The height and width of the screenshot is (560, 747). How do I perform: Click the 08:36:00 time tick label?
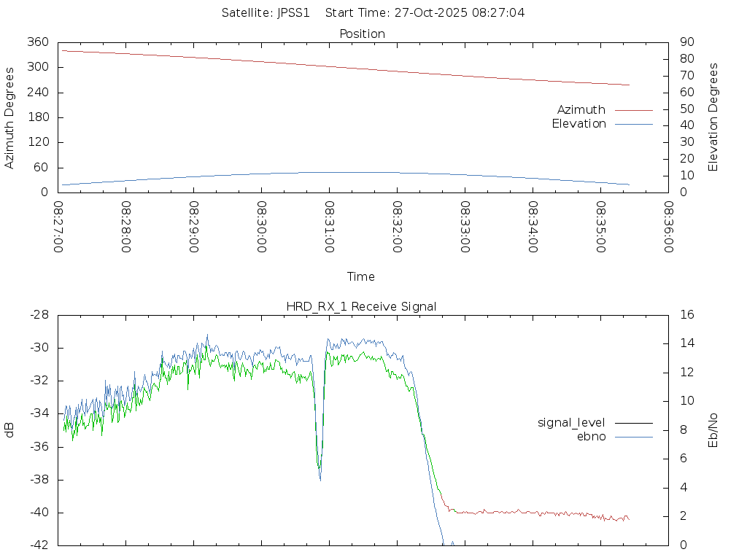pyautogui.click(x=668, y=227)
